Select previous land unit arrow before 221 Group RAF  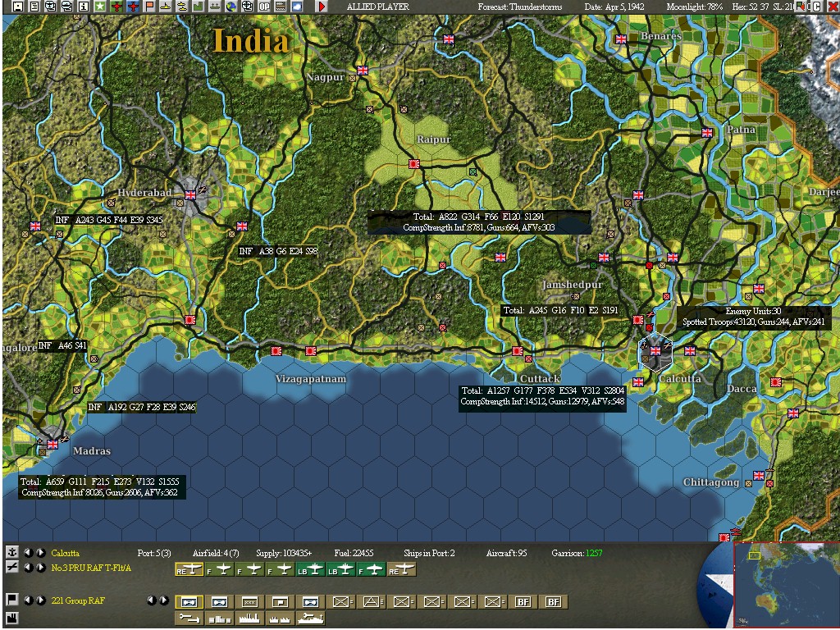[x=29, y=600]
